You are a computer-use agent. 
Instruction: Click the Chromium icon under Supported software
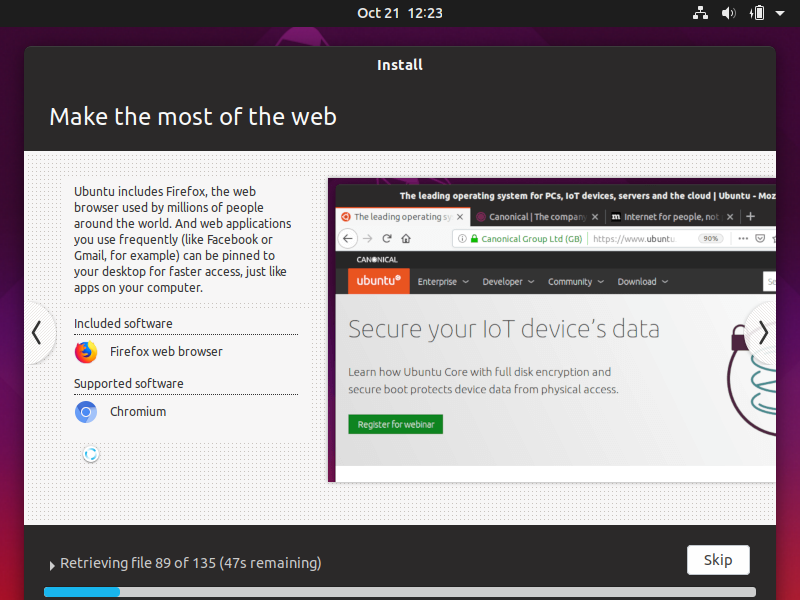86,412
